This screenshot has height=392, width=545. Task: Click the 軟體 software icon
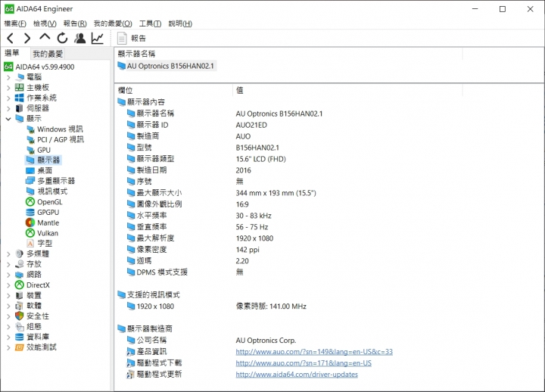20,306
